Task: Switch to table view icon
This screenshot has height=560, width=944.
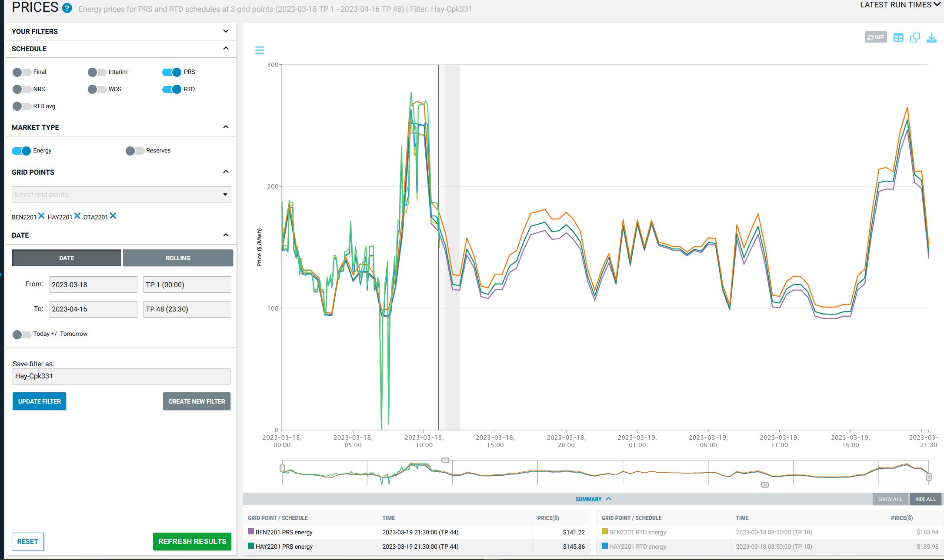Action: click(x=898, y=38)
